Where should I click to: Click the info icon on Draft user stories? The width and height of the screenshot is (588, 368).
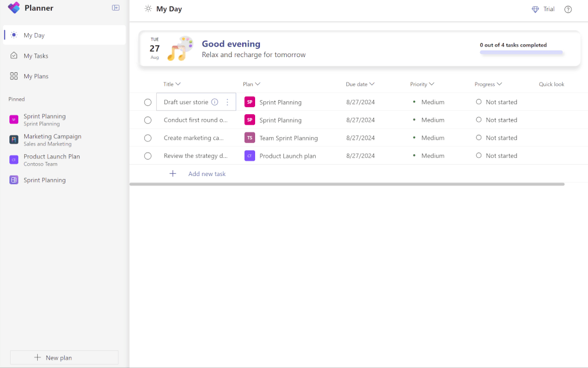click(214, 102)
